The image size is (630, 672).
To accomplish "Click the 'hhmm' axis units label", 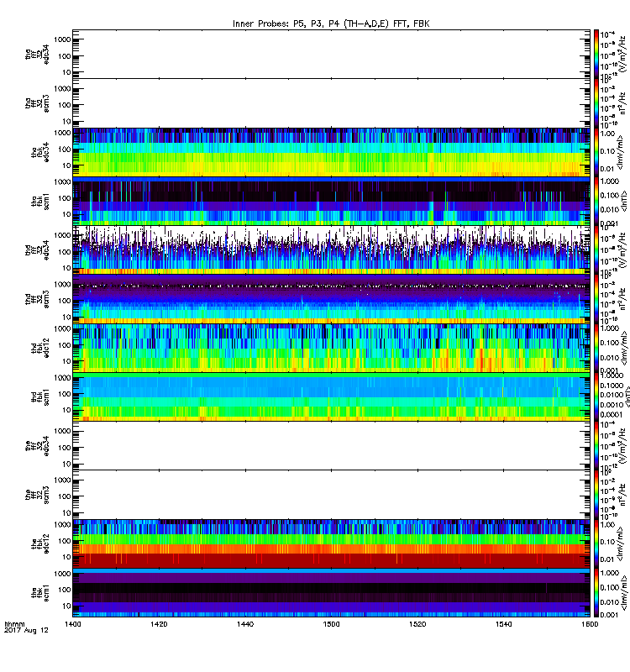I will click(x=14, y=624).
